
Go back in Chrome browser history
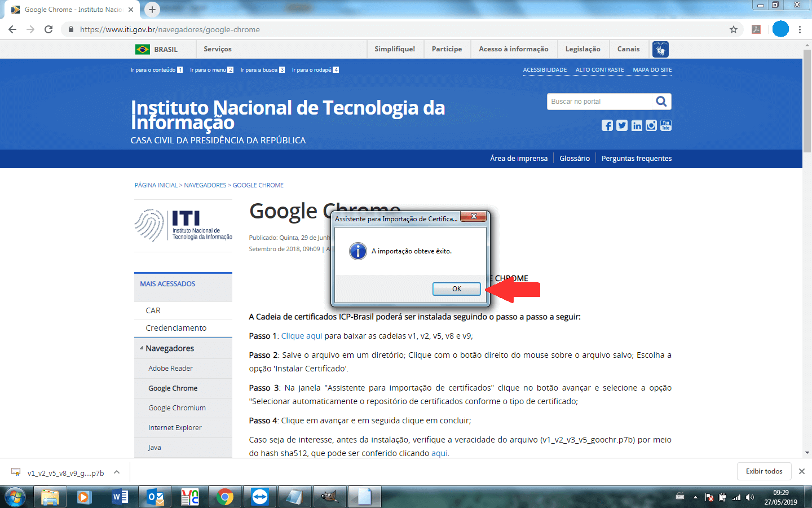[12, 29]
